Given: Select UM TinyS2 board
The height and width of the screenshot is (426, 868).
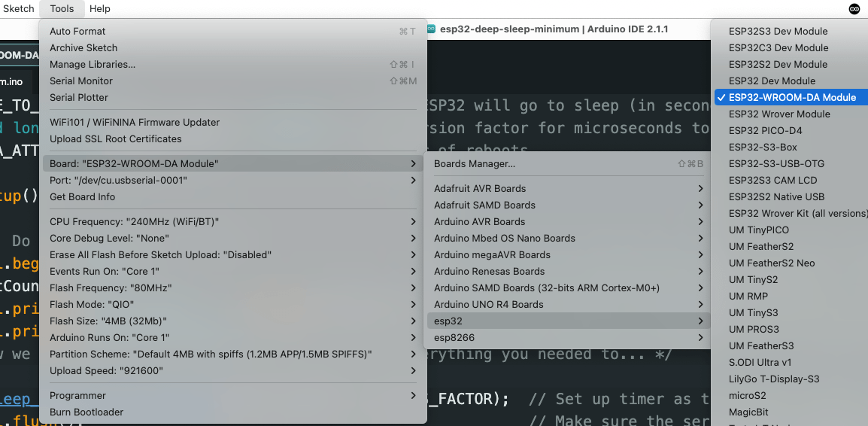Looking at the screenshot, I should click(x=791, y=280).
